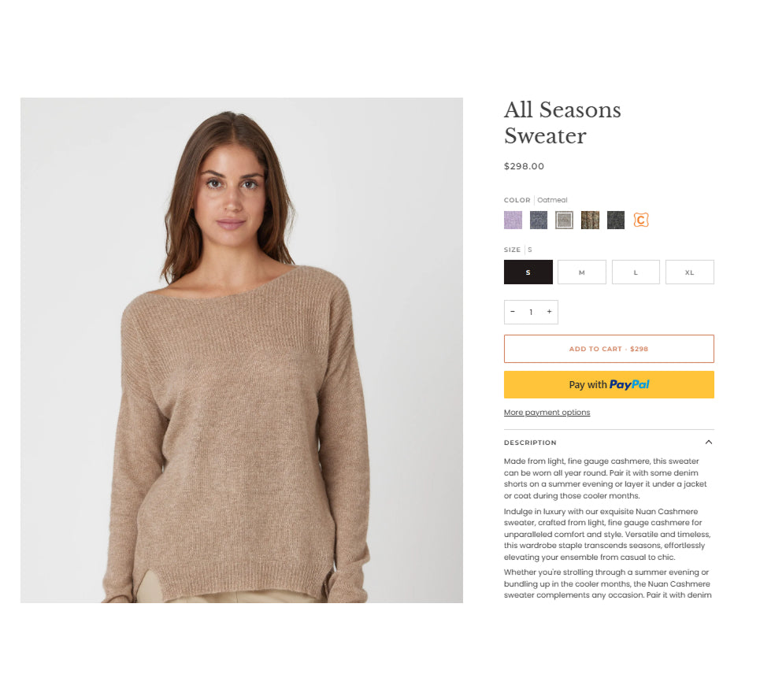Click the Description section heading
This screenshot has width=760, height=700.
pyautogui.click(x=530, y=443)
